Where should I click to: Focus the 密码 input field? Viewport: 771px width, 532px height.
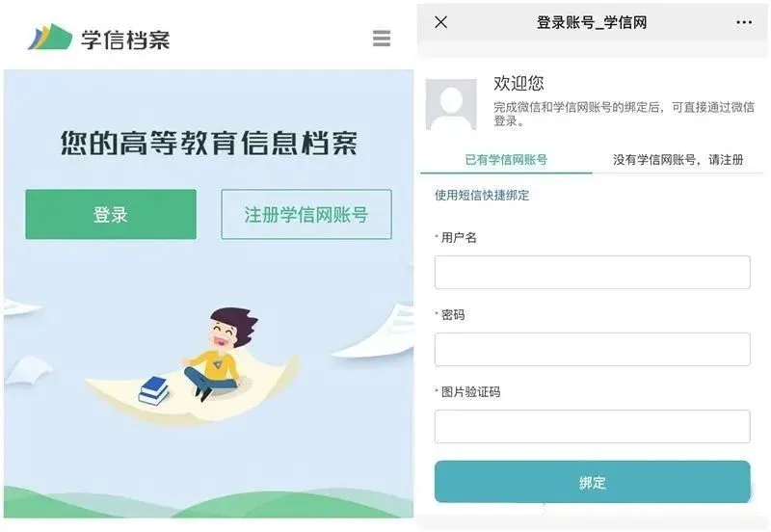(592, 349)
